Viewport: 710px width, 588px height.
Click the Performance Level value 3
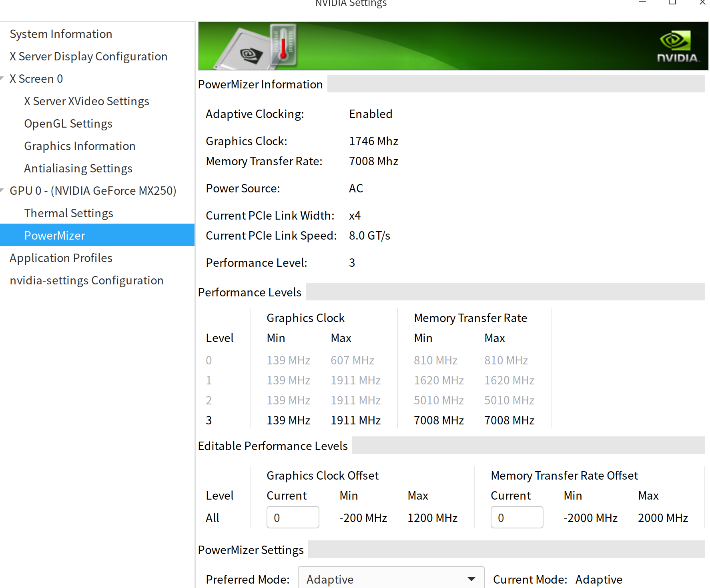[x=352, y=263]
